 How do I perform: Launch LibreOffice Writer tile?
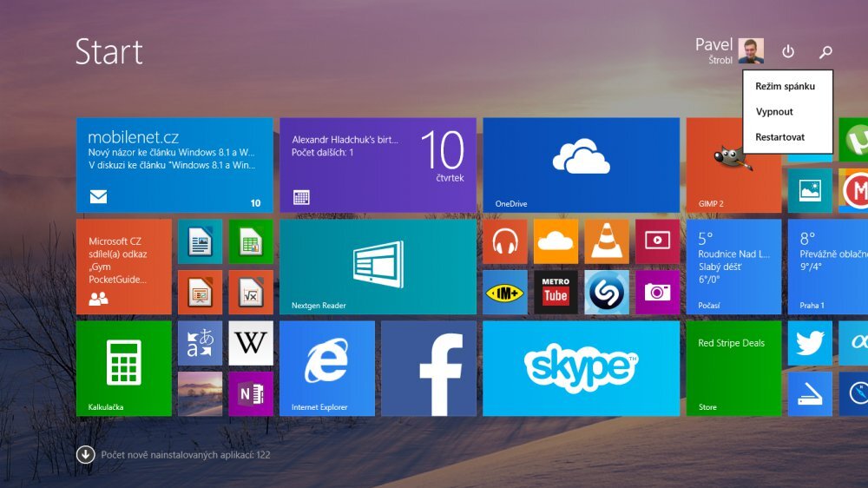(200, 241)
